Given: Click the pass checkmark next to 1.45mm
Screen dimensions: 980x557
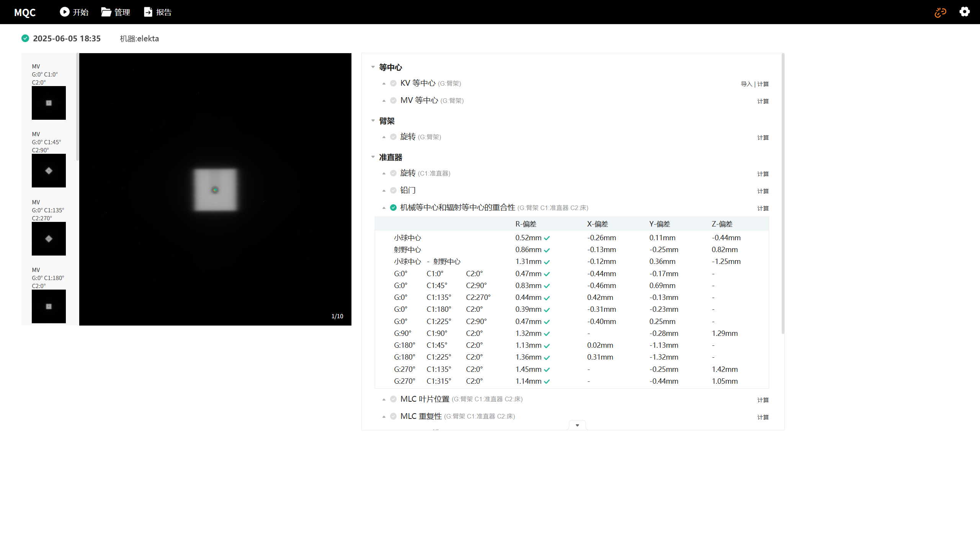Looking at the screenshot, I should point(547,370).
